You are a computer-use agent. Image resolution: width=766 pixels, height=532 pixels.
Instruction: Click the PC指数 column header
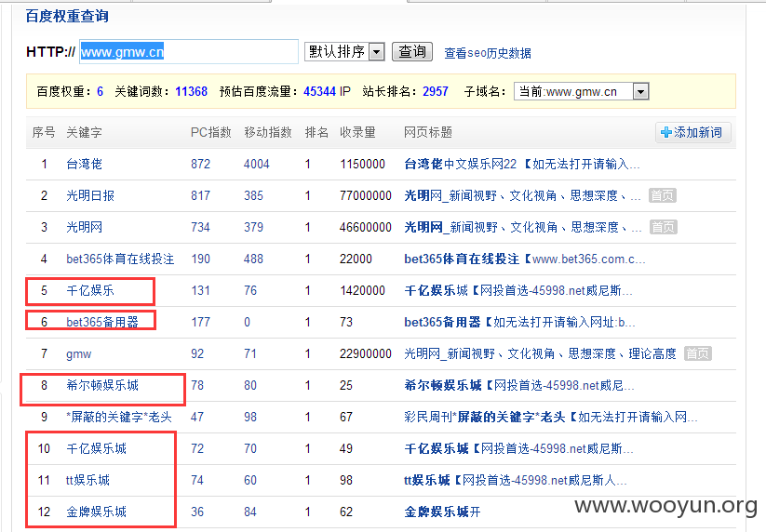click(210, 132)
